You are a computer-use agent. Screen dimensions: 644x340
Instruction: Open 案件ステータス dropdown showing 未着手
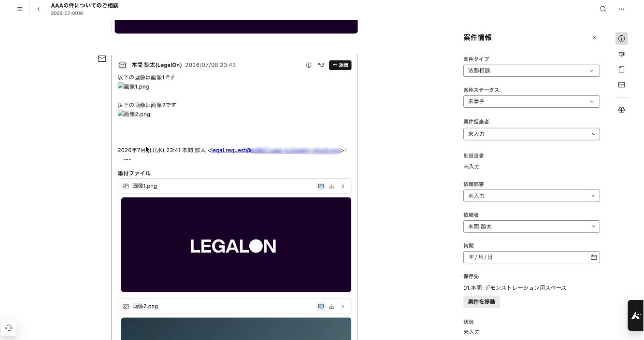tap(531, 101)
